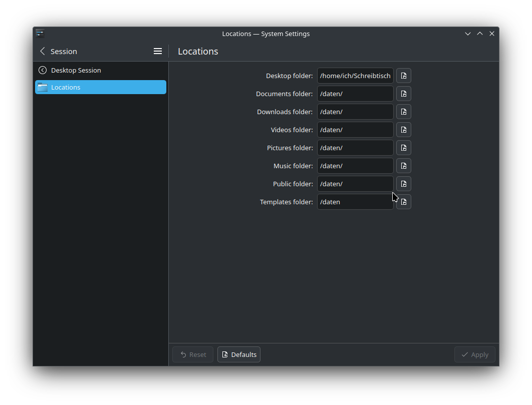The width and height of the screenshot is (532, 405).
Task: Select the Locations sidebar entry
Action: [100, 87]
